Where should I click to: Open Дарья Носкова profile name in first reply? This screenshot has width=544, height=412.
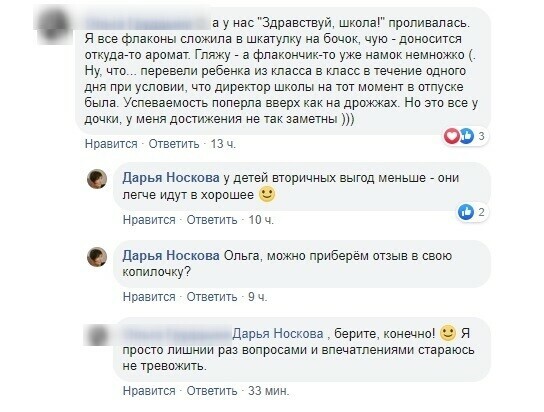pyautogui.click(x=171, y=178)
